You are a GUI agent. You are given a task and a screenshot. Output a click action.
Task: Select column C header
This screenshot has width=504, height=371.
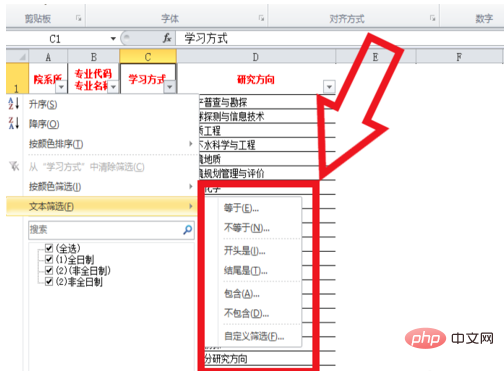(148, 57)
